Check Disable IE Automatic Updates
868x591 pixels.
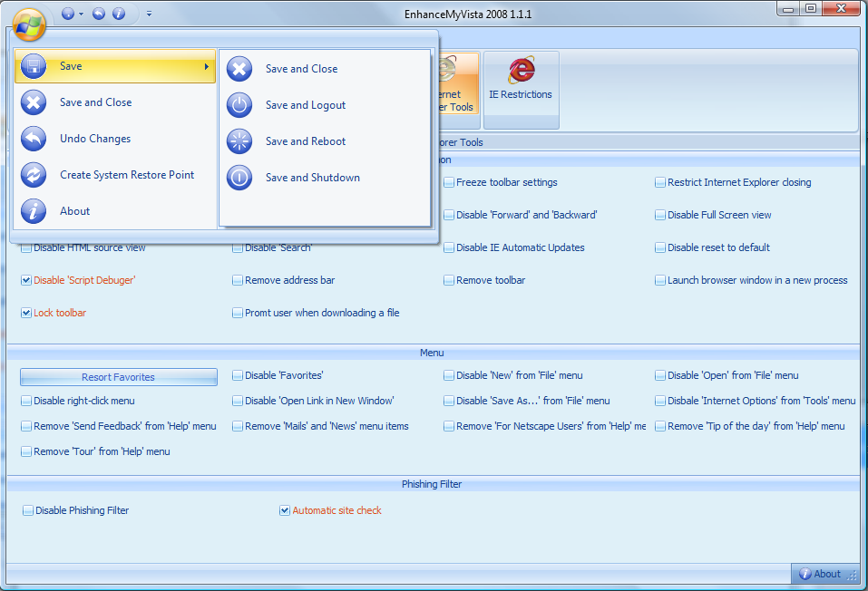click(449, 247)
